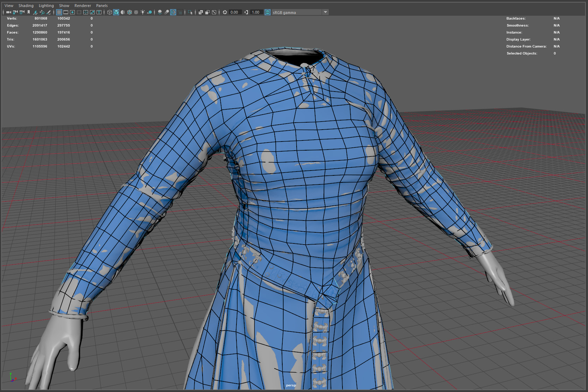Click Distance From Camera HUD label

click(x=526, y=46)
